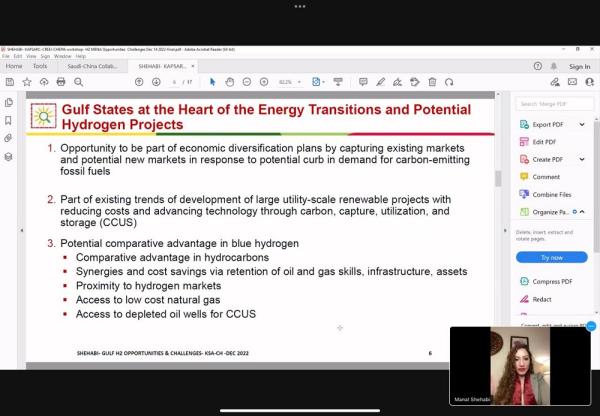
Task: Click the delete trash icon
Action: click(x=432, y=82)
